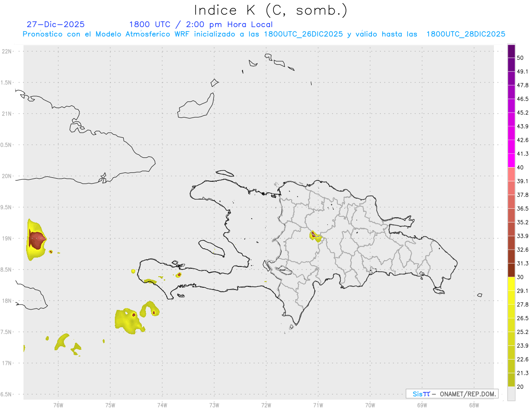
Task: Click the '31.3' colorbar value
Action: click(523, 263)
